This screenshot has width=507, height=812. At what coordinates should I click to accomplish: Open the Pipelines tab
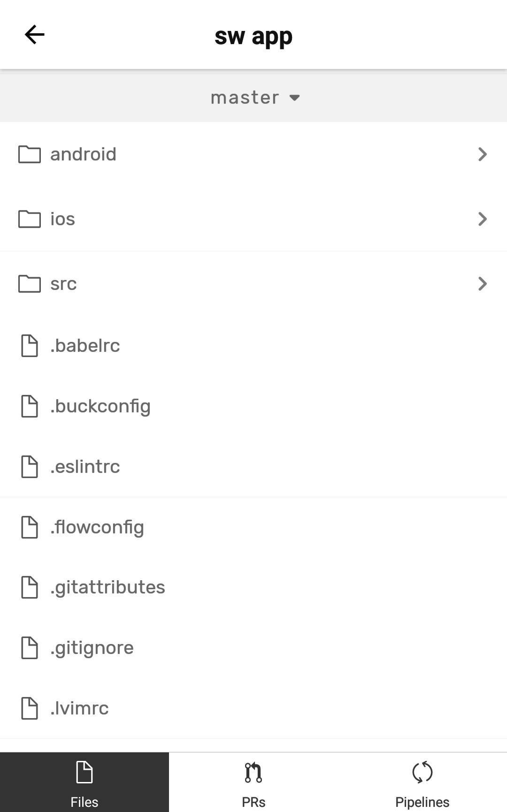coord(422,782)
